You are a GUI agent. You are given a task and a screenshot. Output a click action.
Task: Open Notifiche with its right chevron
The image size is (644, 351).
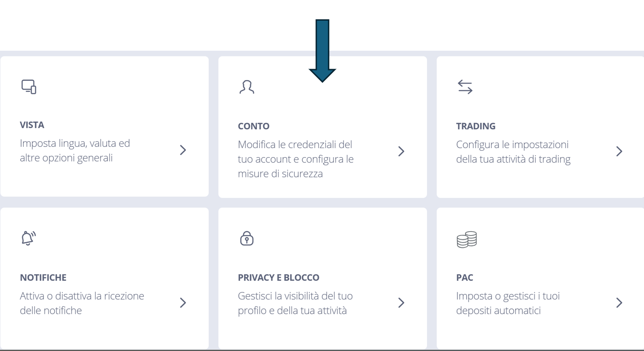[x=183, y=303]
